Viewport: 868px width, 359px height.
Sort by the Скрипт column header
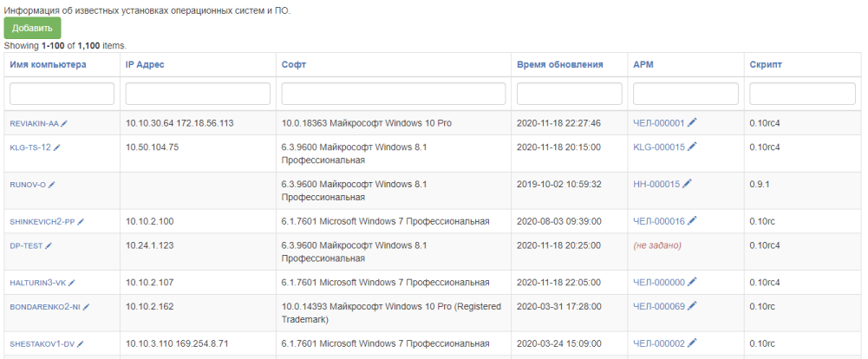[767, 65]
